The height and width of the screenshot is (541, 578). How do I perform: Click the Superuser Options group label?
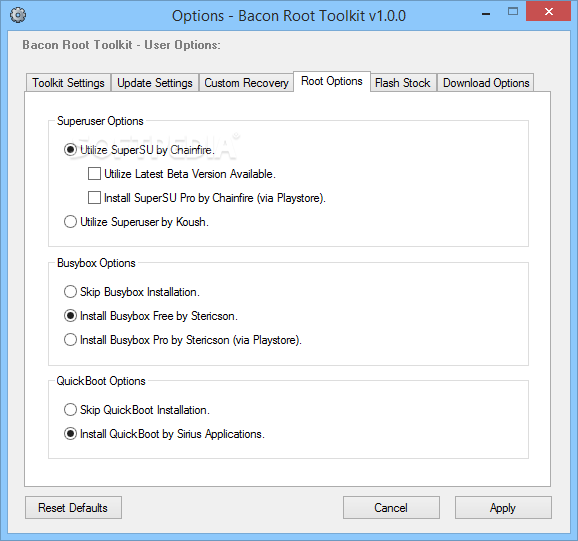pos(100,121)
